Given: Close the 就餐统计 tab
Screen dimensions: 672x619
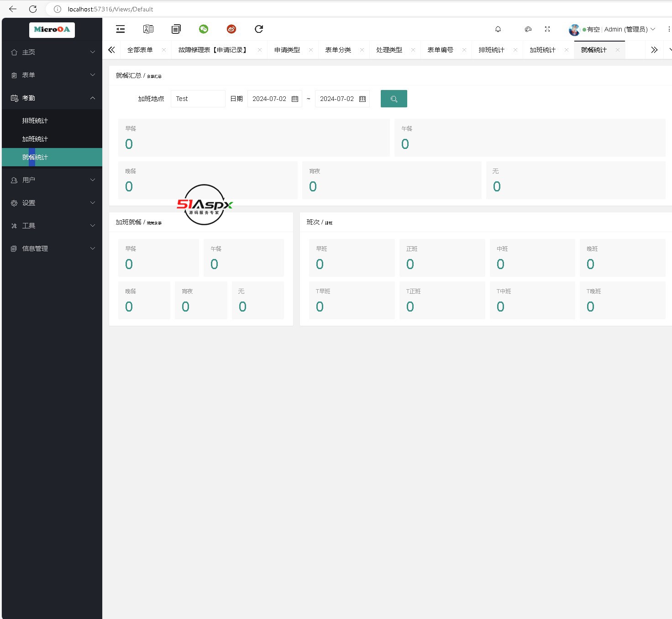Looking at the screenshot, I should (618, 50).
